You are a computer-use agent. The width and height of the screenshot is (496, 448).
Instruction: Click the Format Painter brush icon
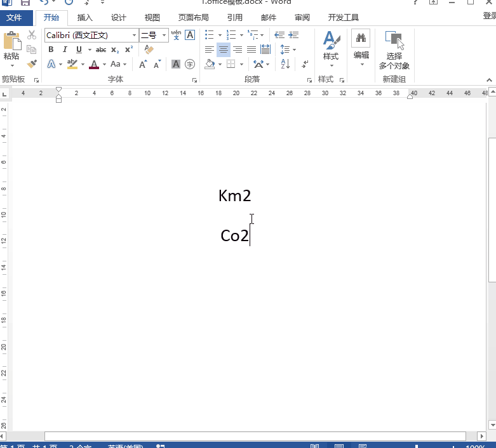coord(32,64)
